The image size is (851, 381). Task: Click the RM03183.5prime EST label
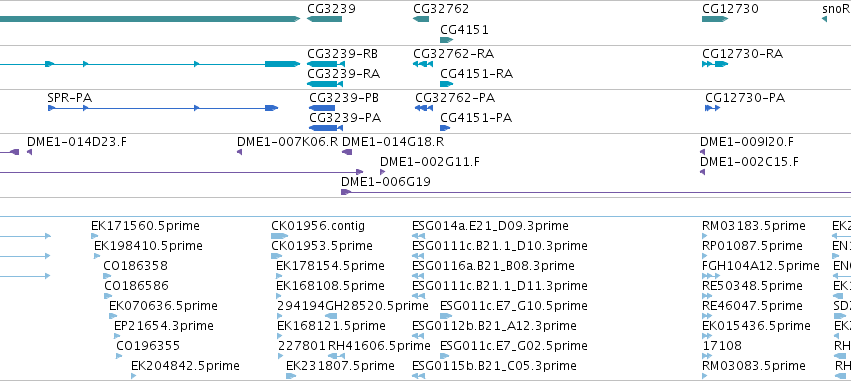click(754, 226)
